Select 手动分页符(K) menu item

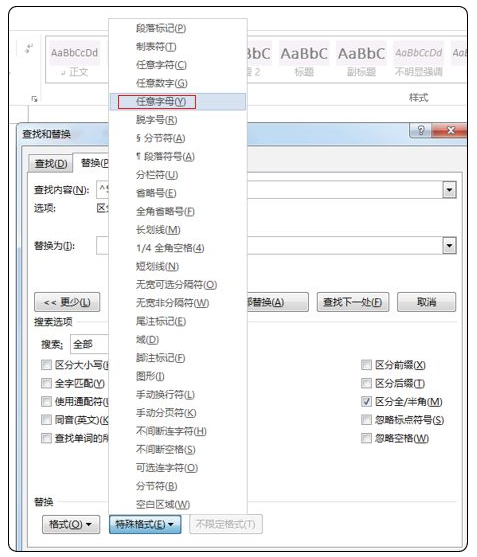coord(178,412)
